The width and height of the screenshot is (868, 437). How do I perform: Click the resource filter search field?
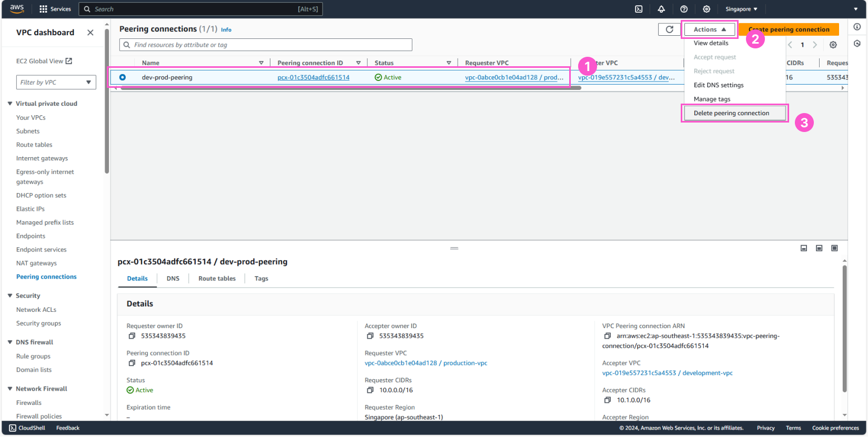pos(266,45)
